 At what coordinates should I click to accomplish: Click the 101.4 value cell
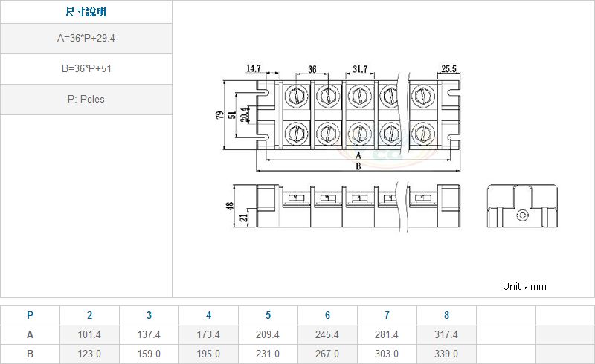(x=89, y=334)
